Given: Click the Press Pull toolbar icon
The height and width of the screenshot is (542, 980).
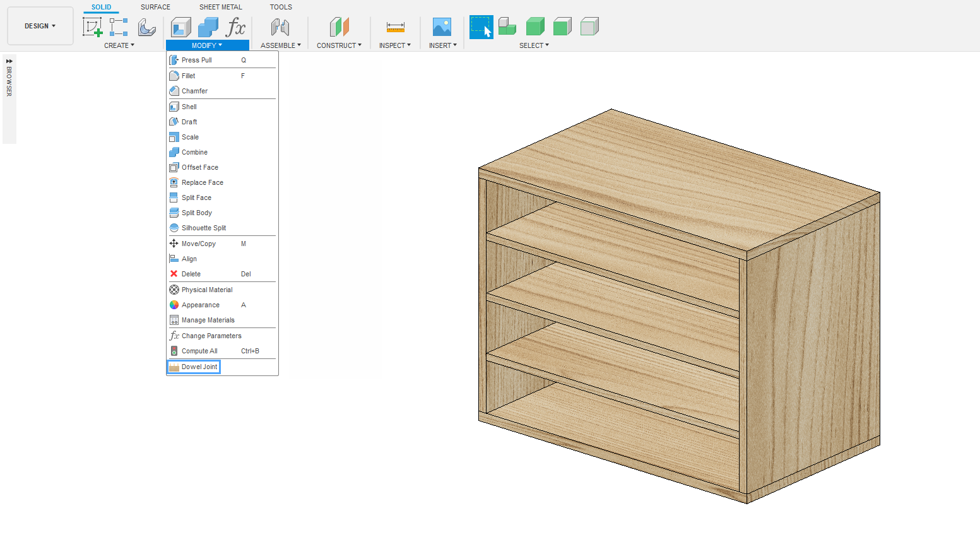Looking at the screenshot, I should [x=181, y=27].
